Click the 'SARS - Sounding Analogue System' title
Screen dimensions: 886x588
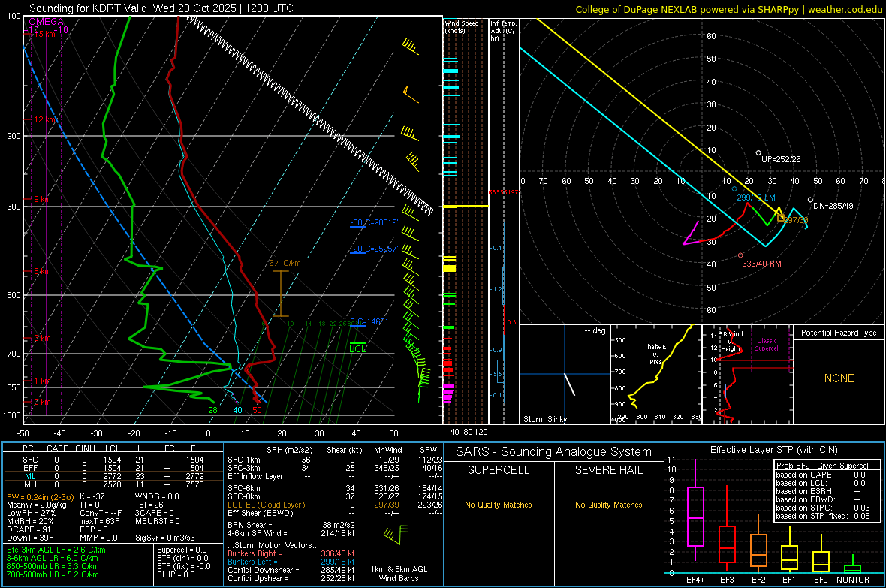[554, 452]
